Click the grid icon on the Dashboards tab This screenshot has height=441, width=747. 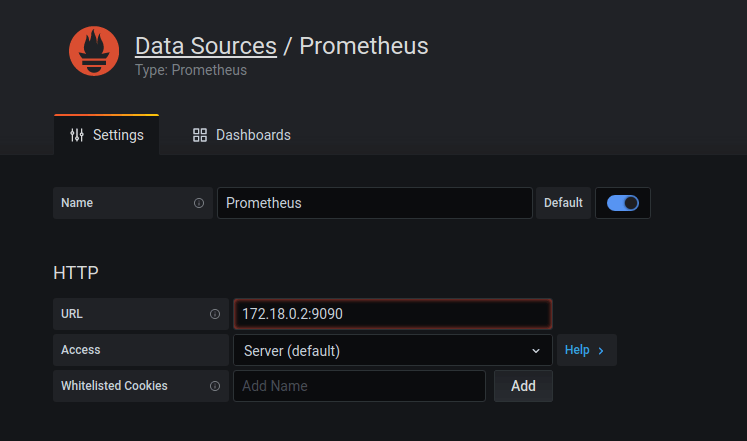200,135
